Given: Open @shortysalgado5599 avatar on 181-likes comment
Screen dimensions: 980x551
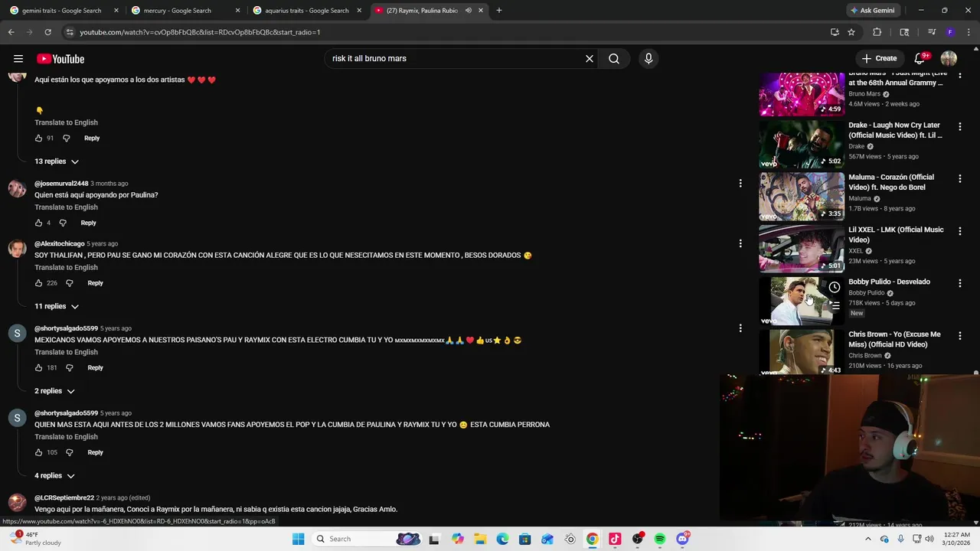Looking at the screenshot, I should coord(17,334).
